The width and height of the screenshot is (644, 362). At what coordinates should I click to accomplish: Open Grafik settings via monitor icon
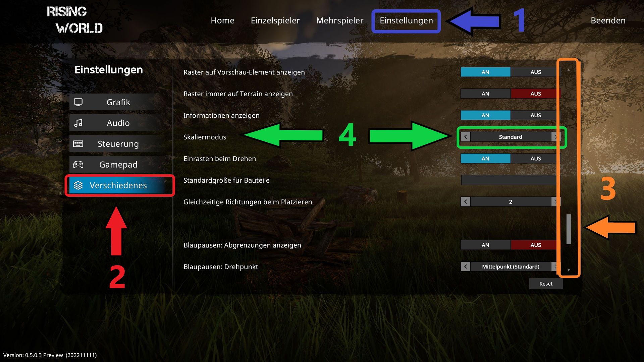click(78, 102)
